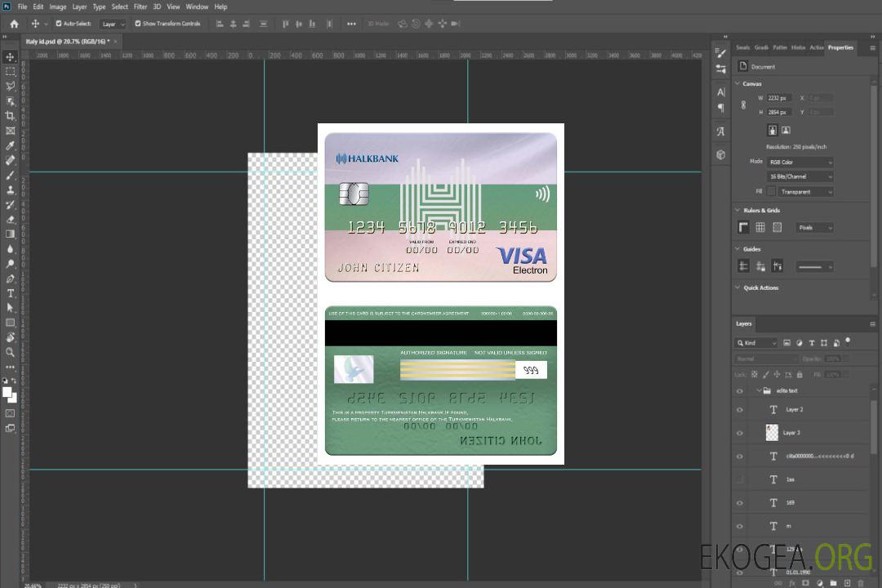This screenshot has height=588, width=882.
Task: Open the Layers Kind filter dropdown
Action: click(x=756, y=343)
